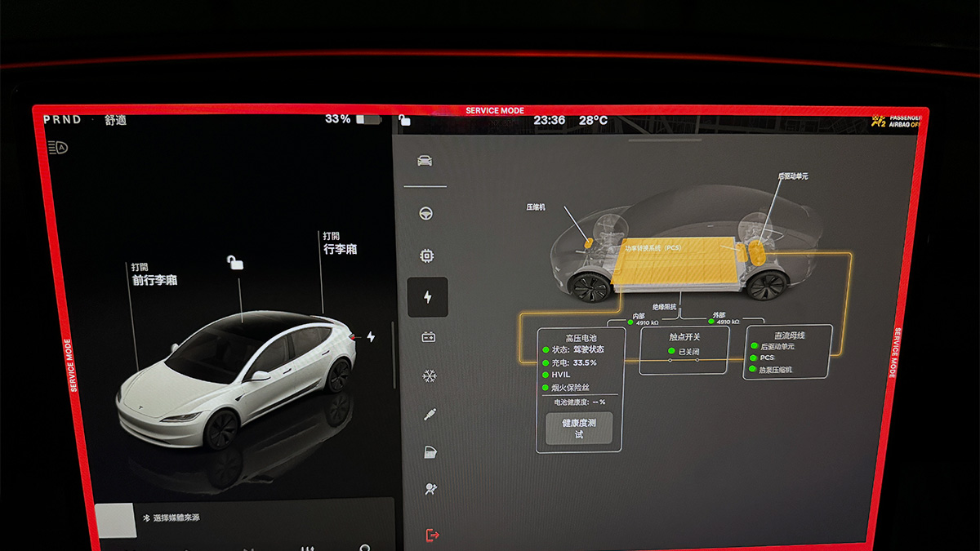The height and width of the screenshot is (551, 980).
Task: Open the door closures sidebar icon
Action: tap(430, 452)
